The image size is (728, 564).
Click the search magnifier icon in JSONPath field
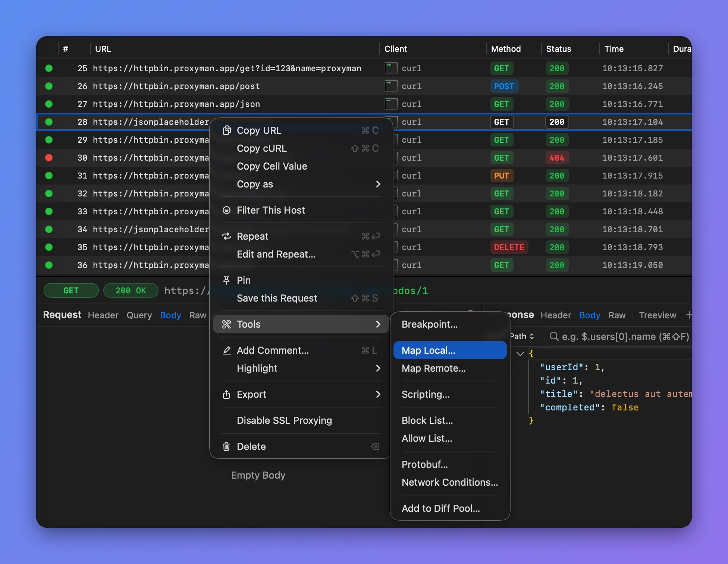[x=554, y=337]
